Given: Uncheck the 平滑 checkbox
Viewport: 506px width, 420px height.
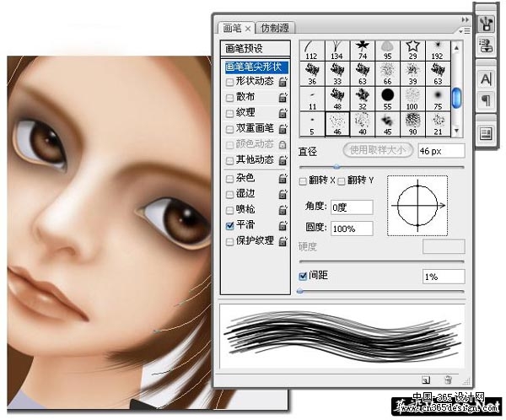Looking at the screenshot, I should coord(229,226).
